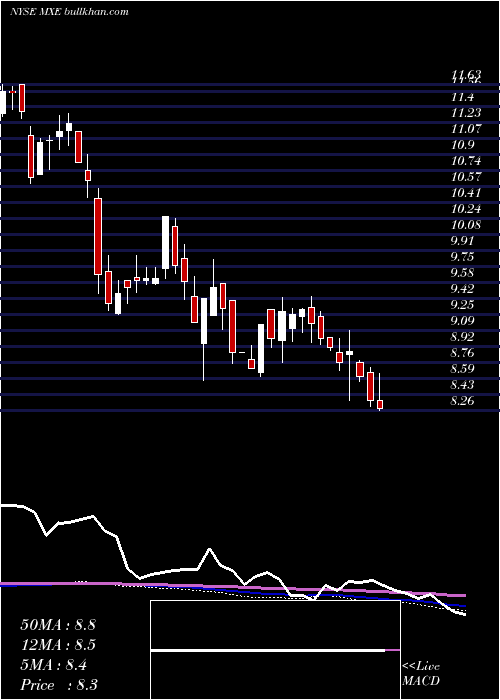This screenshot has height=700, width=500.
Task: Click the 8.76 price axis label
Action: click(x=462, y=353)
